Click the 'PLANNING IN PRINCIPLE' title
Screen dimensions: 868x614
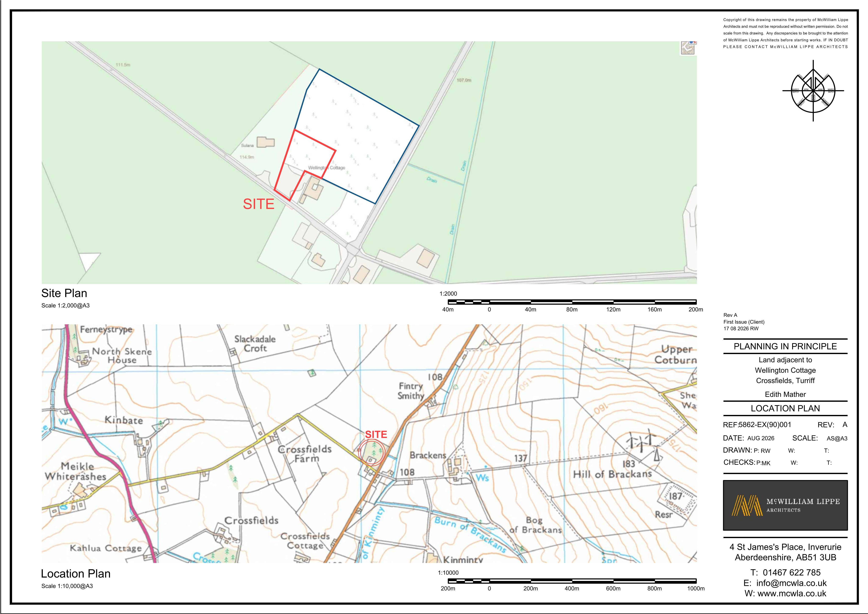[785, 346]
